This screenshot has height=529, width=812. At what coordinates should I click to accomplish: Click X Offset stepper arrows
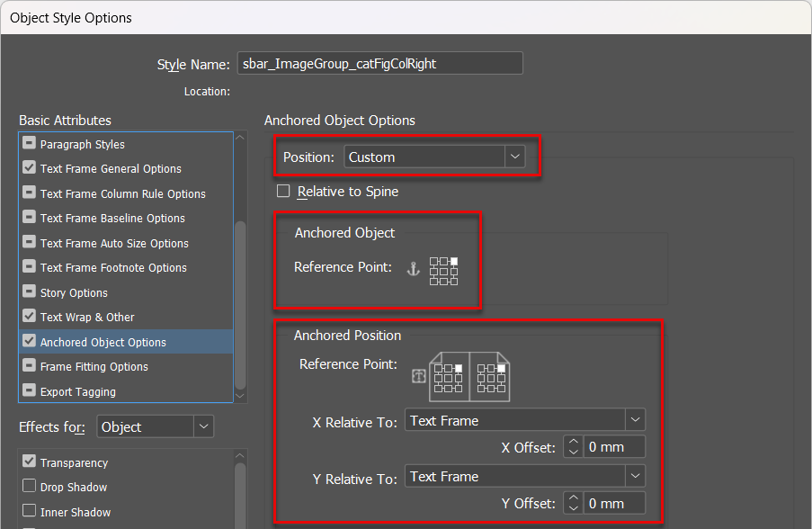pos(574,446)
